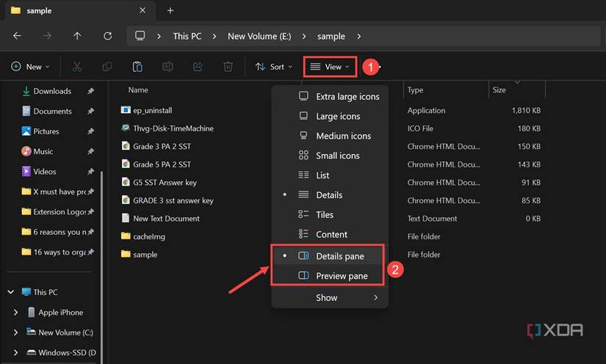Go forward with the right arrow

(47, 36)
